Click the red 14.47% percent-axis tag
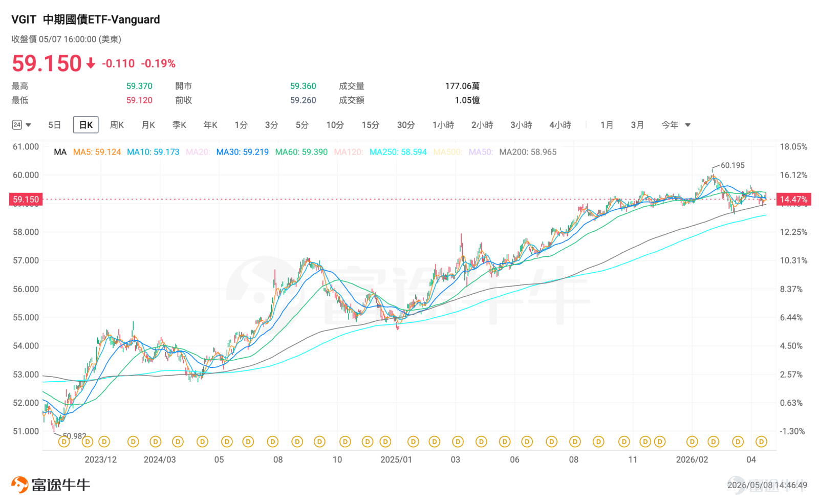Screen dimensions: 819x504 [x=793, y=200]
